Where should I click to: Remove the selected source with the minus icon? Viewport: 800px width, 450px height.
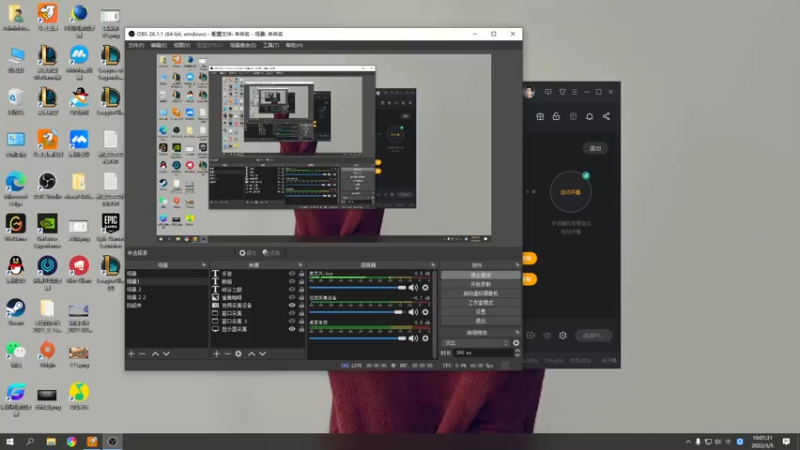pyautogui.click(x=228, y=354)
